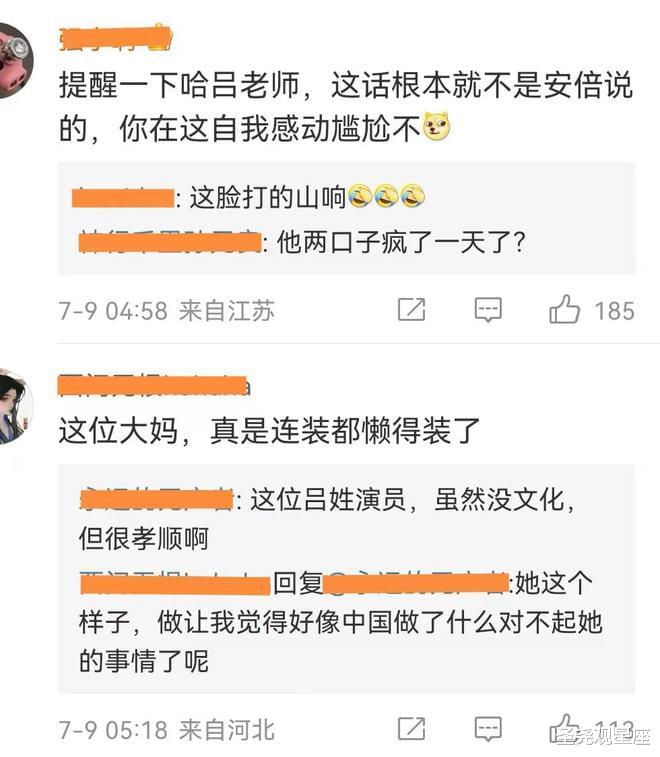Tap share icon on Jiangsu comment
This screenshot has height=757, width=660.
(411, 309)
